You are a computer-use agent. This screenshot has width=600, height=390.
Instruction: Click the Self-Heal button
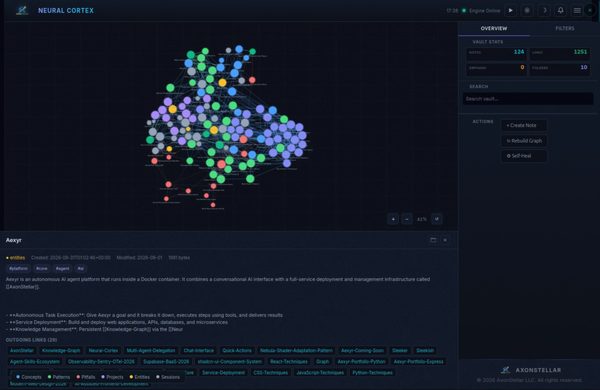tap(524, 156)
